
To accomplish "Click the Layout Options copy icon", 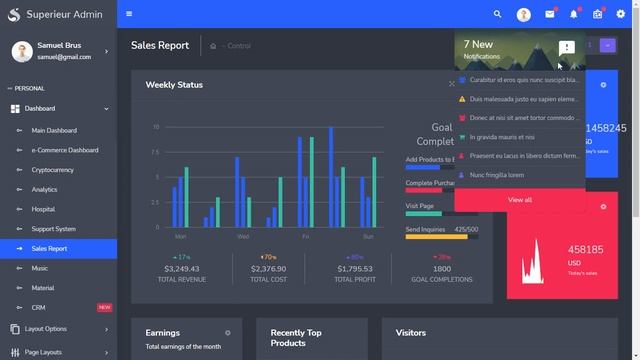I will (15, 329).
